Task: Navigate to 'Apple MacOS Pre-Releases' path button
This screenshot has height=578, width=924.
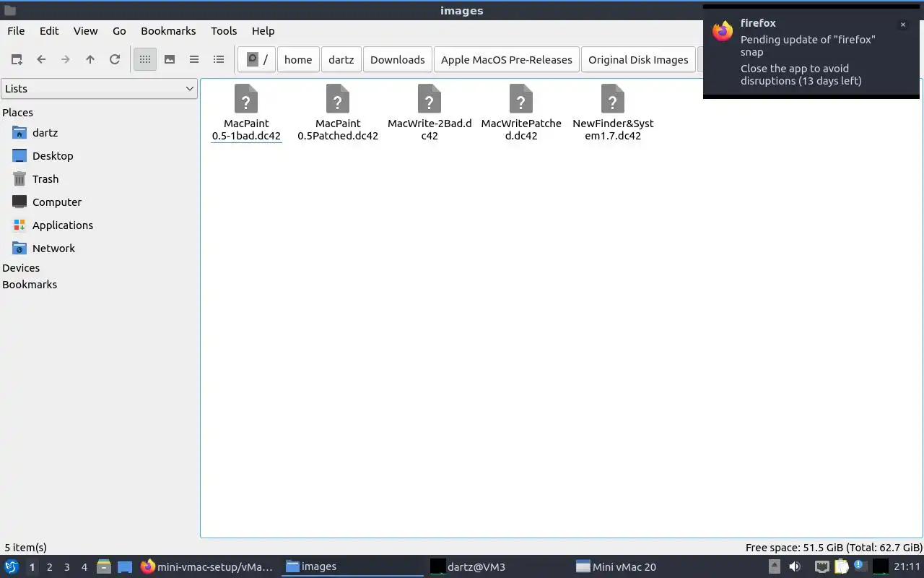Action: (507, 60)
